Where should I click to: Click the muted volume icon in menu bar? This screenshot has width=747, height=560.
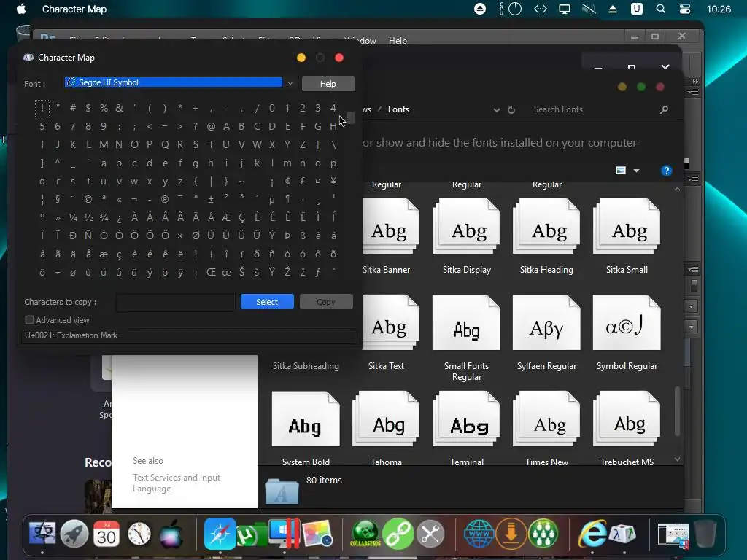pyautogui.click(x=589, y=9)
